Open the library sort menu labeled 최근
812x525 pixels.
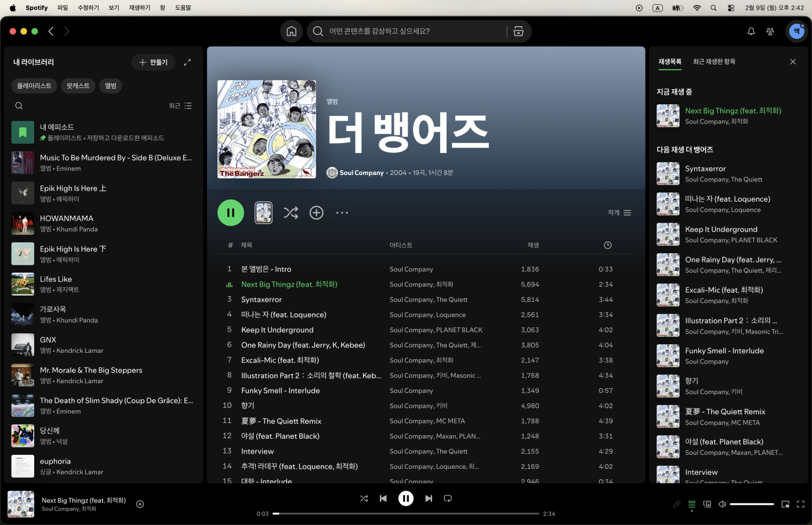pos(180,106)
